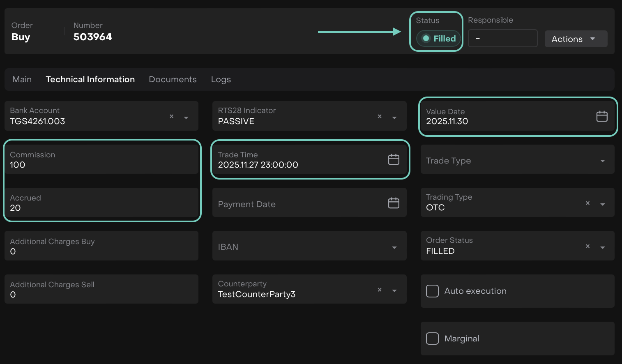Click the Filled status badge
The height and width of the screenshot is (364, 622).
438,39
